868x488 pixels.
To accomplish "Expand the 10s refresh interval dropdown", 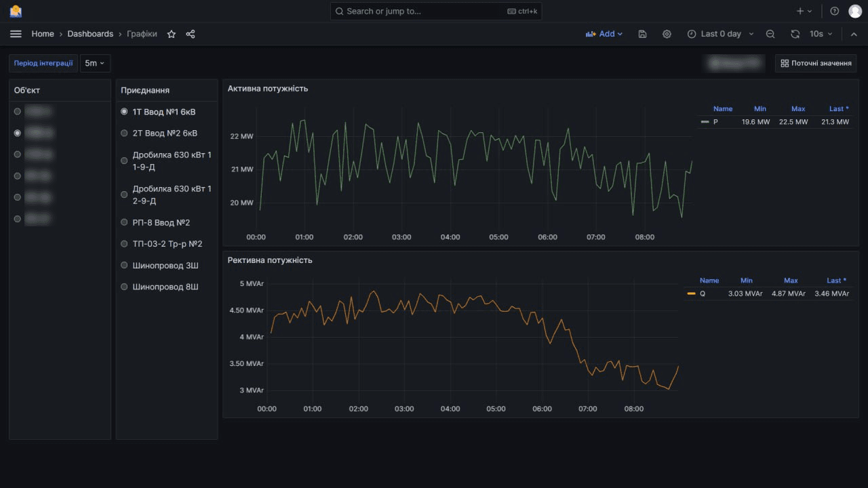I will point(821,34).
